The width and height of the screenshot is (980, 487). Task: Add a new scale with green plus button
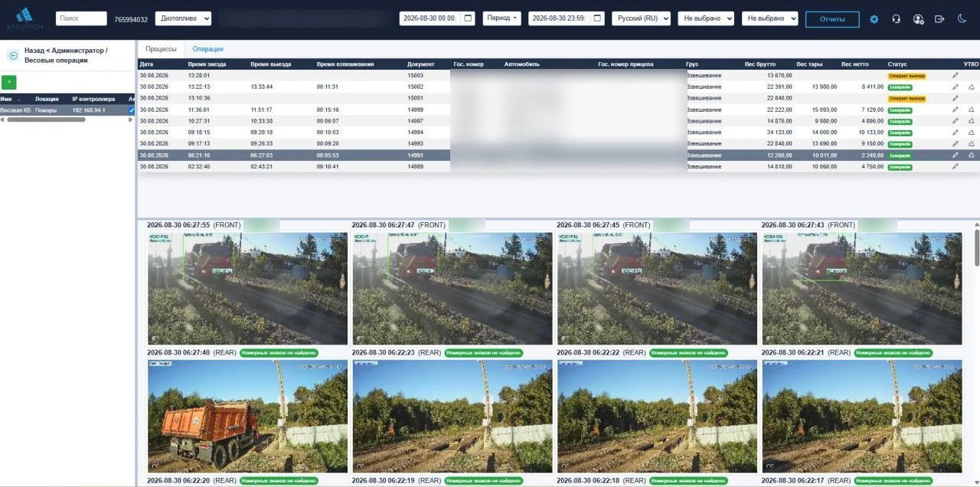pos(8,82)
